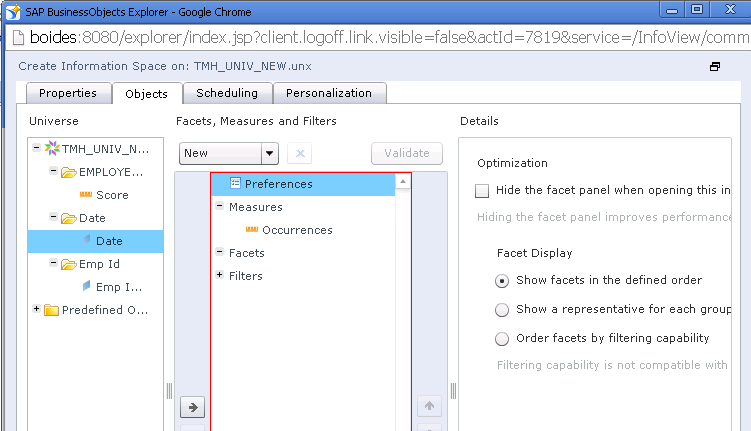Click the Emp I... dimension icon
The width and height of the screenshot is (751, 431).
[86, 286]
